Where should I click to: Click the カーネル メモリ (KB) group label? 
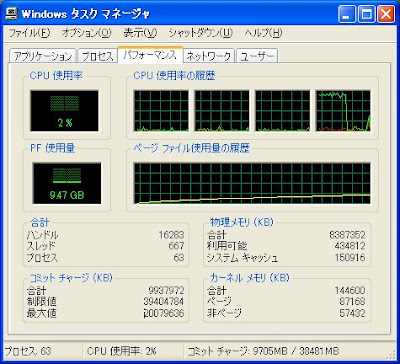tap(250, 277)
